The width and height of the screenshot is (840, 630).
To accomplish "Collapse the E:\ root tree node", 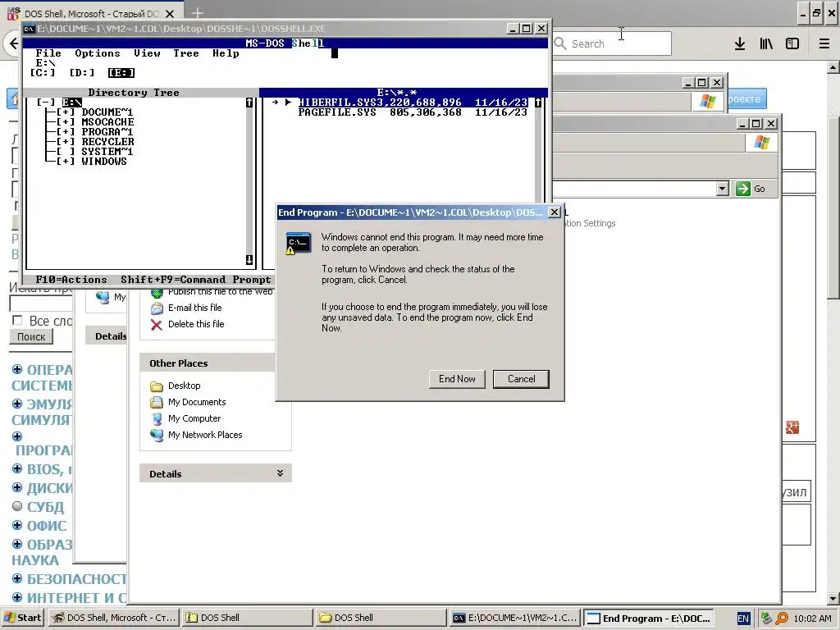I will [x=46, y=103].
